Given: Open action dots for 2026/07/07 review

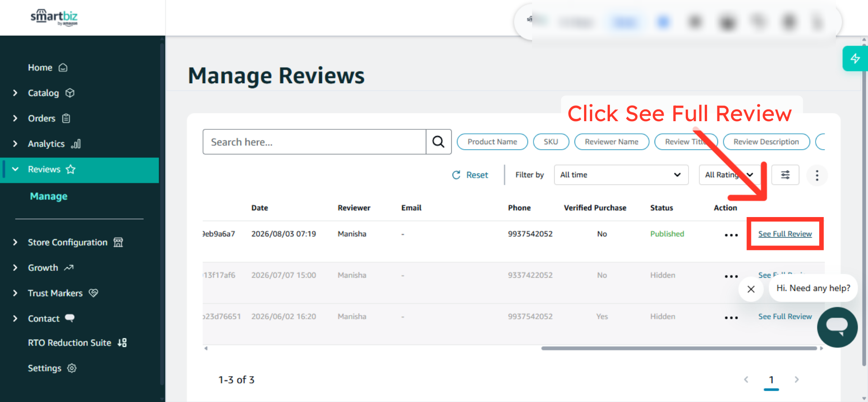Looking at the screenshot, I should pos(731,276).
